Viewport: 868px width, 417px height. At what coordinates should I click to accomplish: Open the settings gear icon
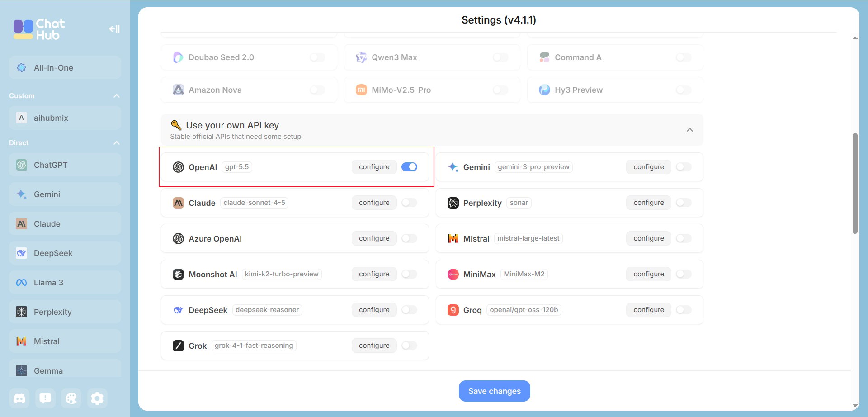[x=97, y=398]
